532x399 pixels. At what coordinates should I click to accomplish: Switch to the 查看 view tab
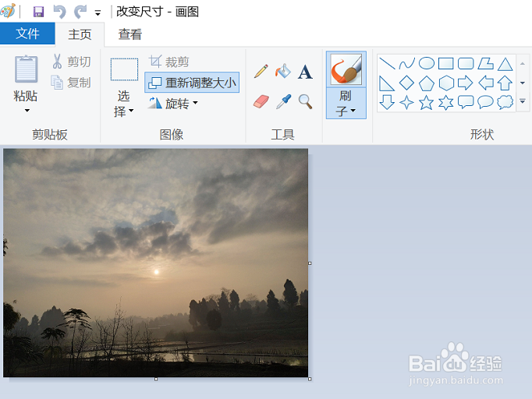pyautogui.click(x=130, y=34)
